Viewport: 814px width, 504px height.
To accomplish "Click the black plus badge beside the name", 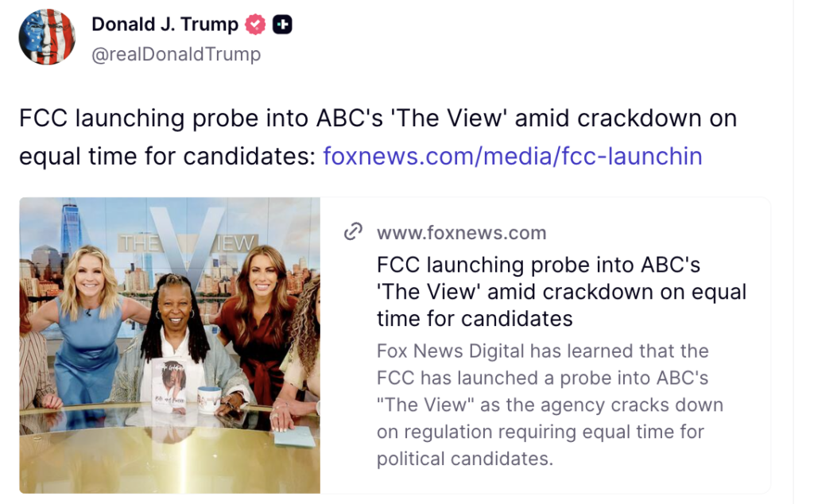I will click(x=282, y=25).
